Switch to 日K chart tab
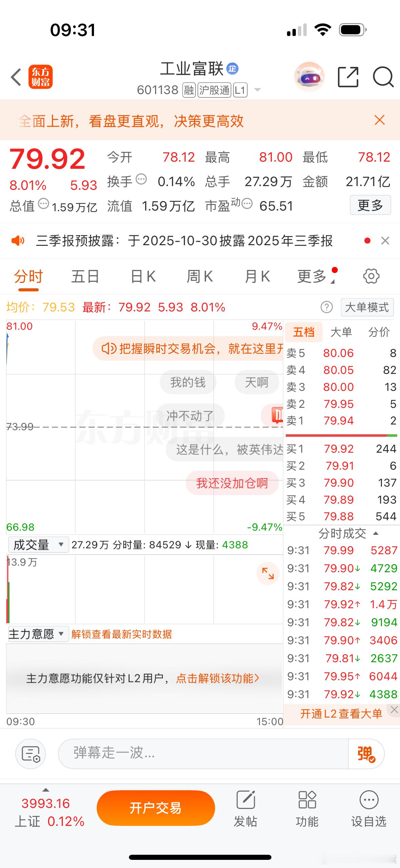The image size is (400, 868). click(x=143, y=276)
